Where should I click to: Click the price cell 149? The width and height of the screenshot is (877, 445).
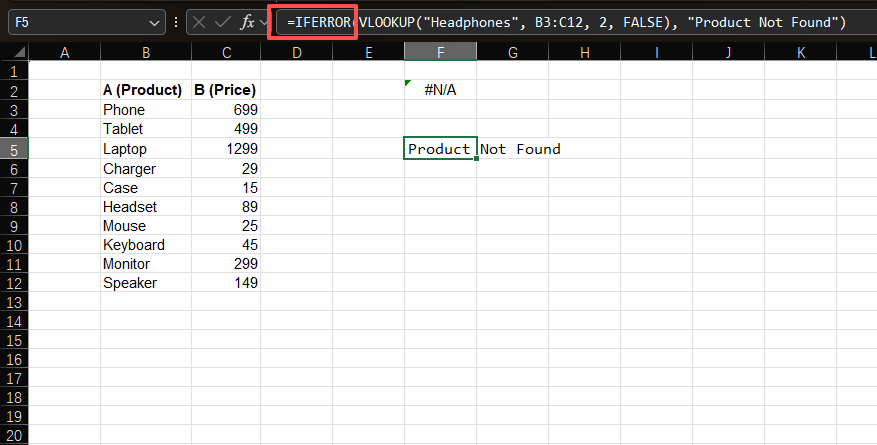pyautogui.click(x=226, y=283)
